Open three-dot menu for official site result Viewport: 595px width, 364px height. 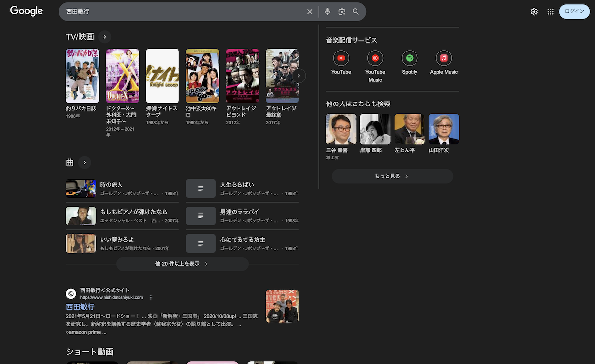151,297
